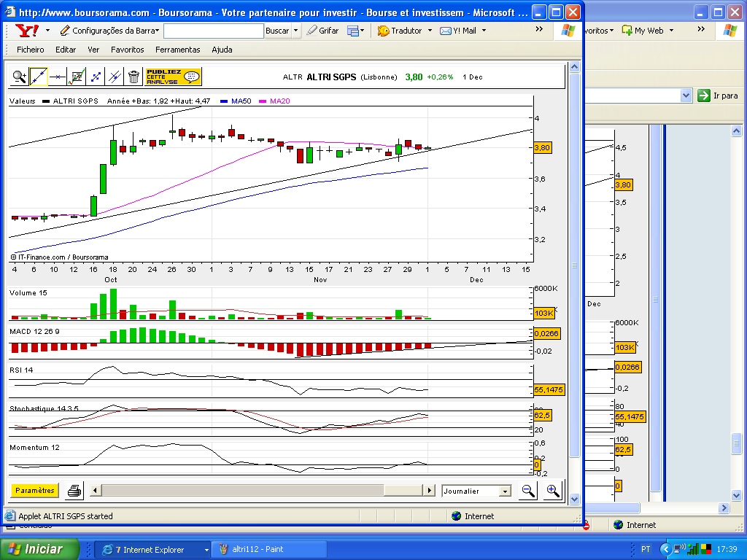This screenshot has width=747, height=560.
Task: Click the zoom out magnifier icon
Action: tap(528, 491)
